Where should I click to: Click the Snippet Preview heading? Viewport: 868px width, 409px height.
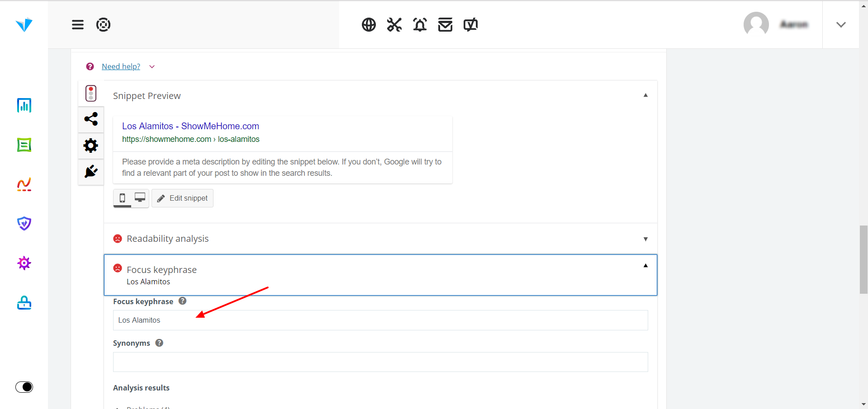tap(147, 96)
